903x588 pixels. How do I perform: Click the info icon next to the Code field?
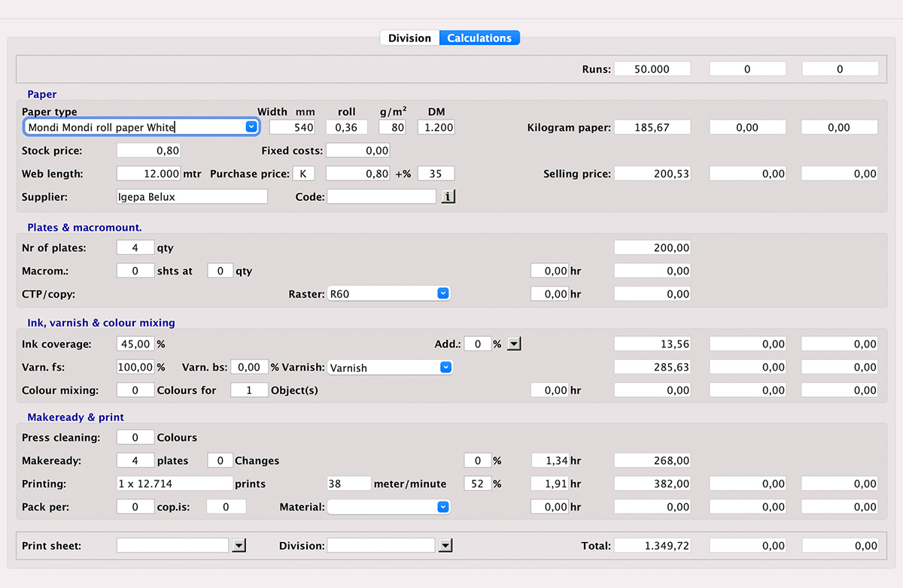(446, 196)
